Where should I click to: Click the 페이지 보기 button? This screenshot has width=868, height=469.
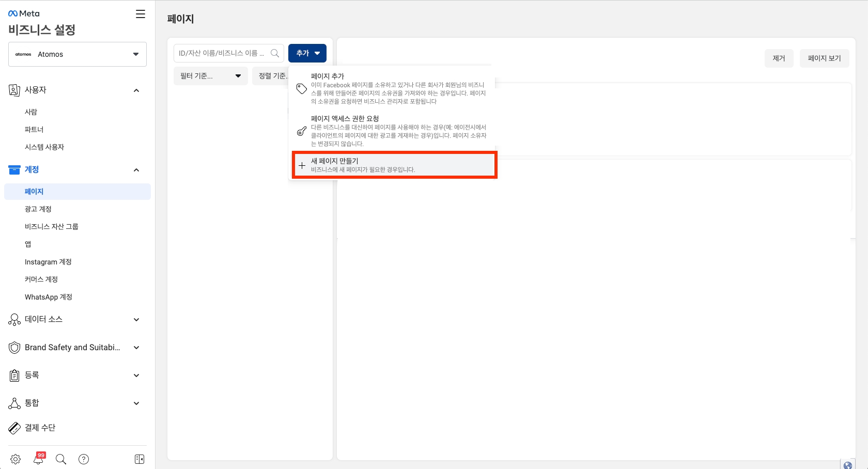click(824, 58)
